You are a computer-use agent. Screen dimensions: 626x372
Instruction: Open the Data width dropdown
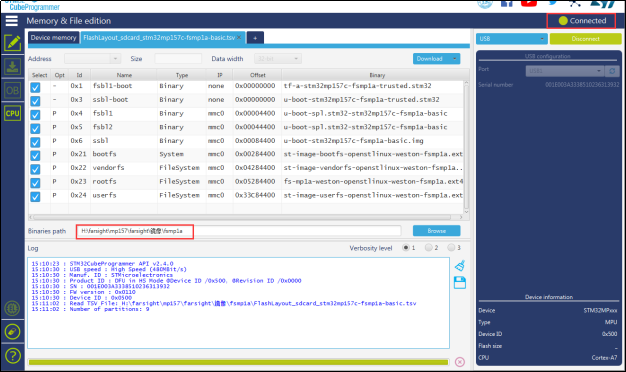coord(277,59)
